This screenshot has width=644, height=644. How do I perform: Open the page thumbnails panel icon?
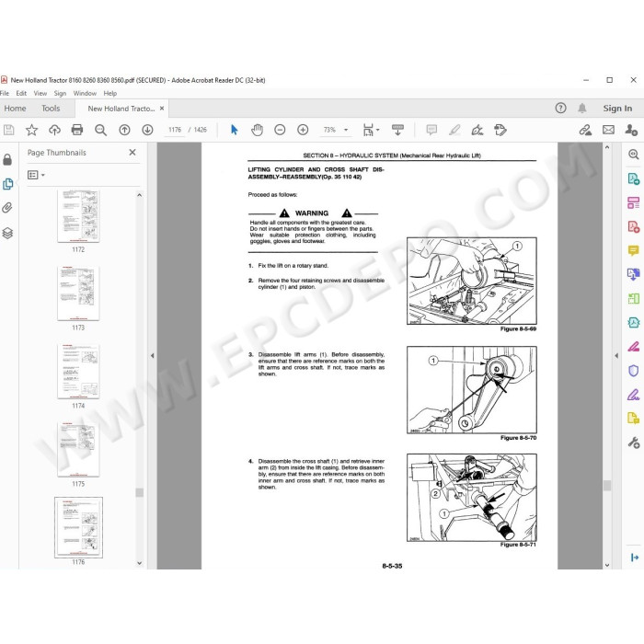point(7,184)
